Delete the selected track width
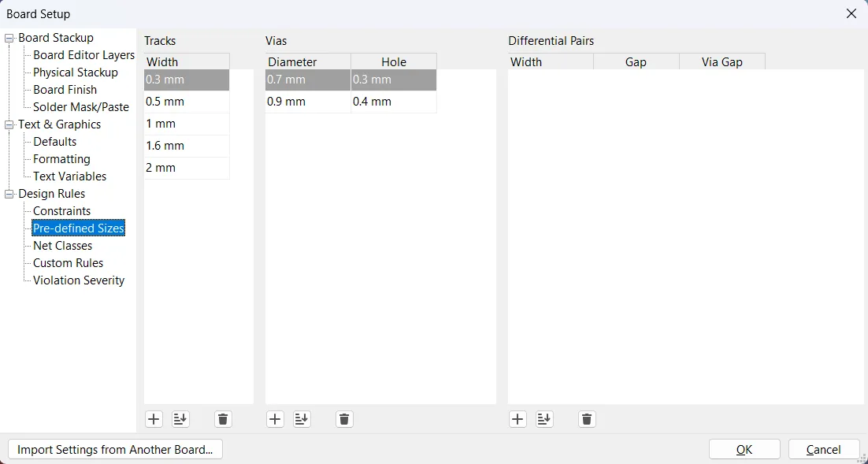This screenshot has height=464, width=868. coord(223,419)
